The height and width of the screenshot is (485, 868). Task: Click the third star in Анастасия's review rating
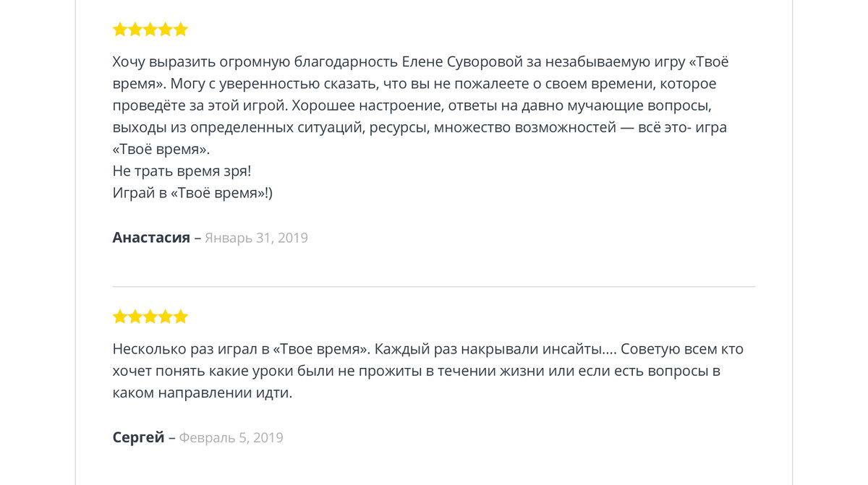[150, 30]
